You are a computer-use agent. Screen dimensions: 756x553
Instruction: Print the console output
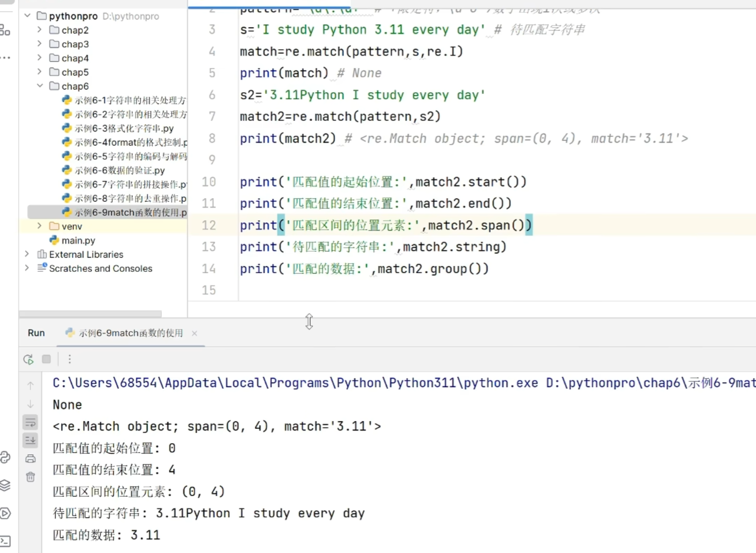pos(30,458)
